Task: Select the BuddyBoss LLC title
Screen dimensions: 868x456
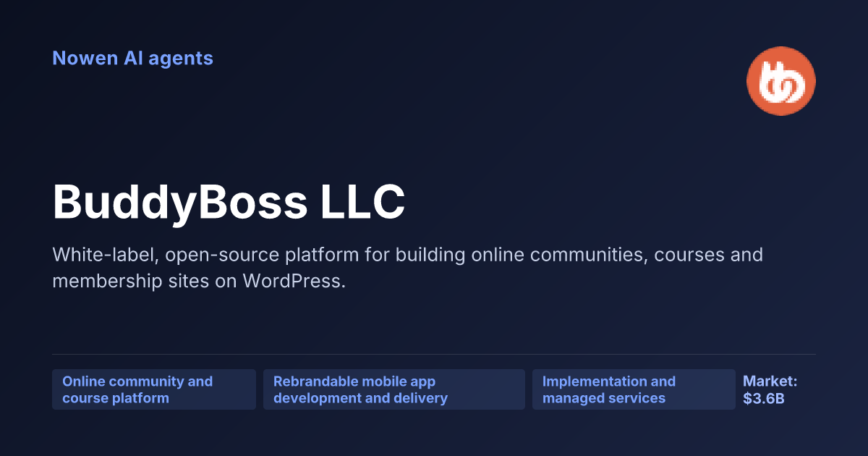Action: click(x=229, y=202)
